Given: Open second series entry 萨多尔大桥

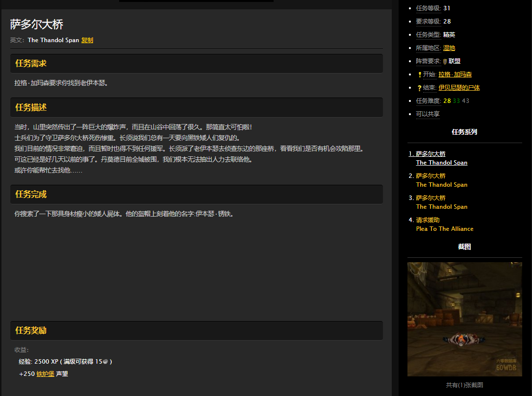Looking at the screenshot, I should click(x=431, y=176).
